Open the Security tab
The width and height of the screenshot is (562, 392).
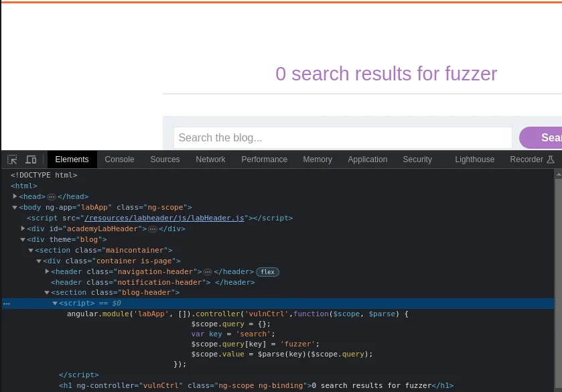tap(417, 159)
